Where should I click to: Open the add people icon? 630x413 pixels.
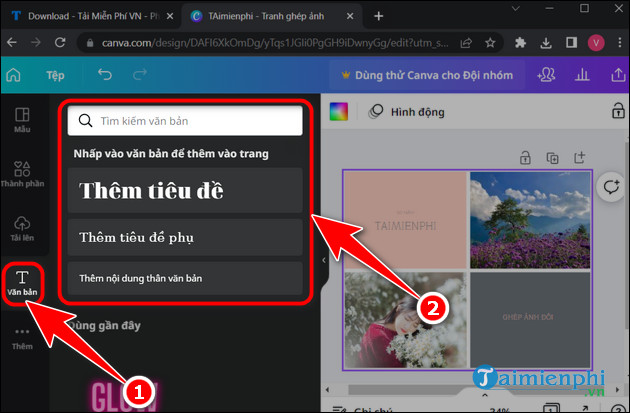[x=546, y=75]
